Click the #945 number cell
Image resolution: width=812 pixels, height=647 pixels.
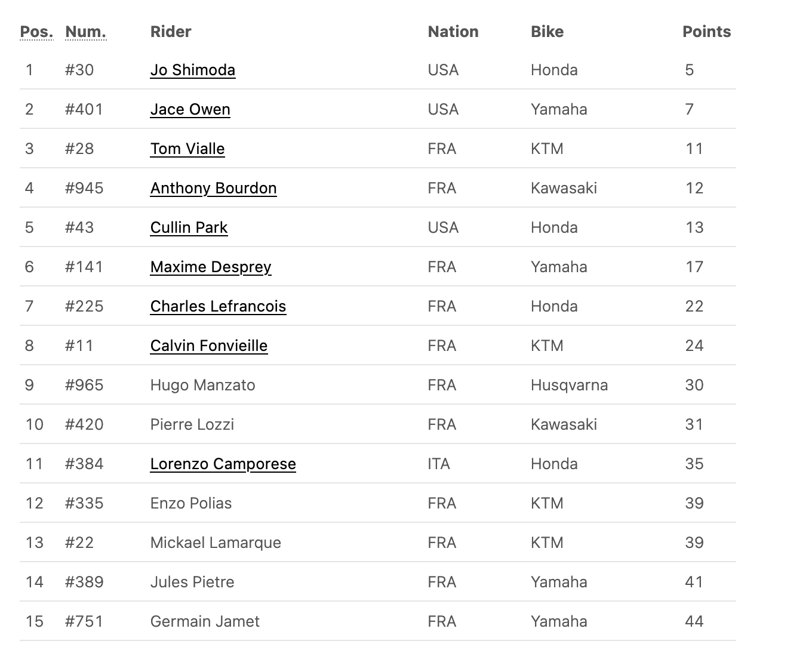click(x=84, y=188)
